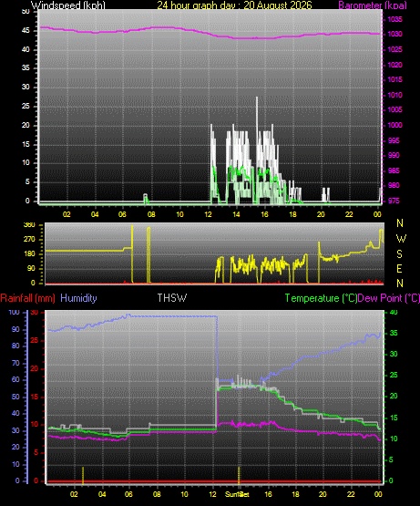Click the Windspeed (kph) axis title
Screen dimensions: 420x506
tap(68, 5)
